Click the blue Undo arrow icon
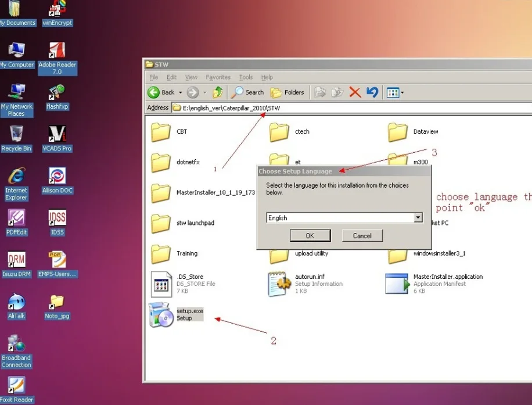Screen dimensions: 532x405 [372, 92]
